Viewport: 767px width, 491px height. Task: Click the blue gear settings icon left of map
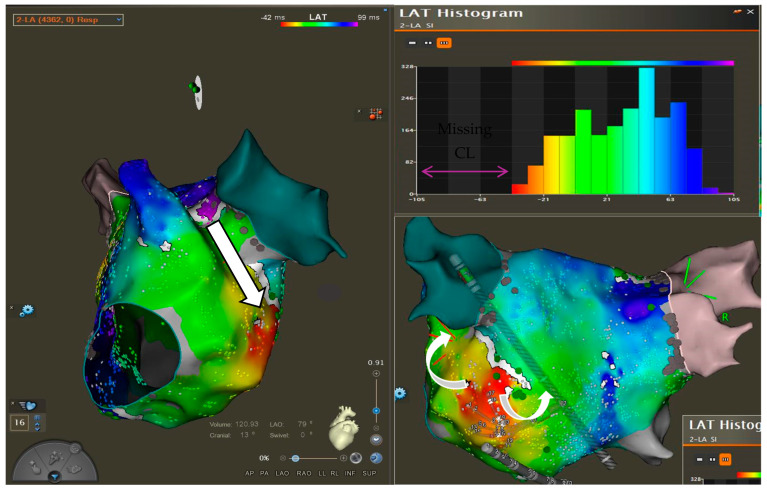click(x=26, y=311)
